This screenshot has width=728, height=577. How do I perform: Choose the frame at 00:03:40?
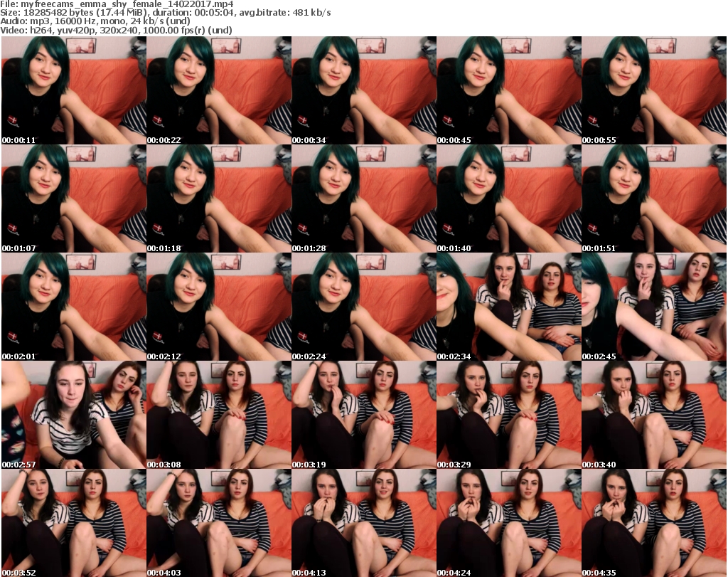point(654,415)
